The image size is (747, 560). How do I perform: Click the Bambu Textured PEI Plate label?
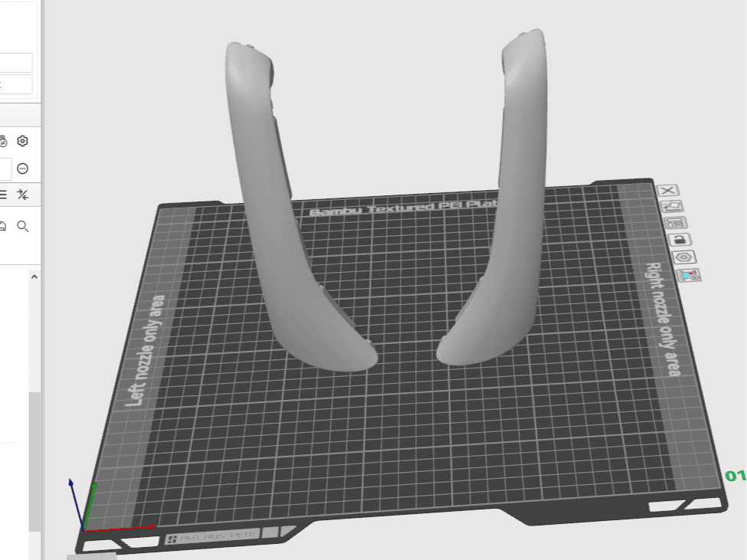(x=403, y=208)
